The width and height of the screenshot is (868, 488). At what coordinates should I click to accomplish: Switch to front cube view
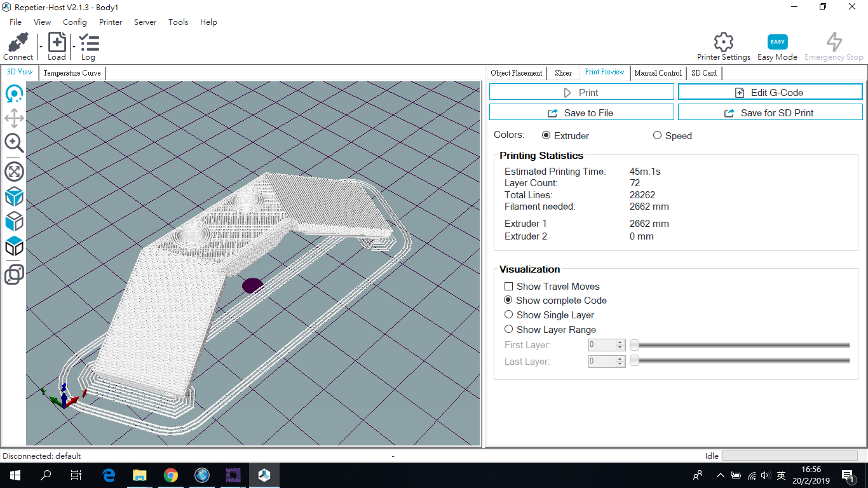click(x=14, y=221)
